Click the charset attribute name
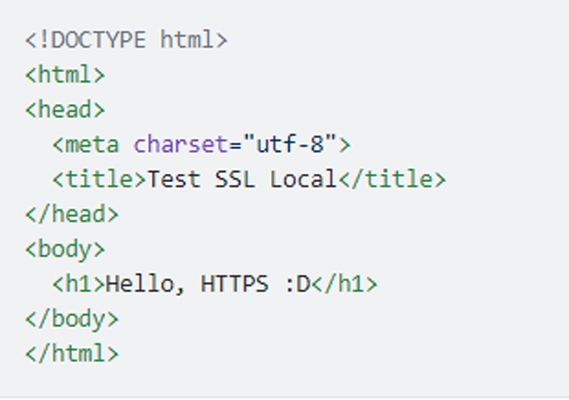 (181, 144)
